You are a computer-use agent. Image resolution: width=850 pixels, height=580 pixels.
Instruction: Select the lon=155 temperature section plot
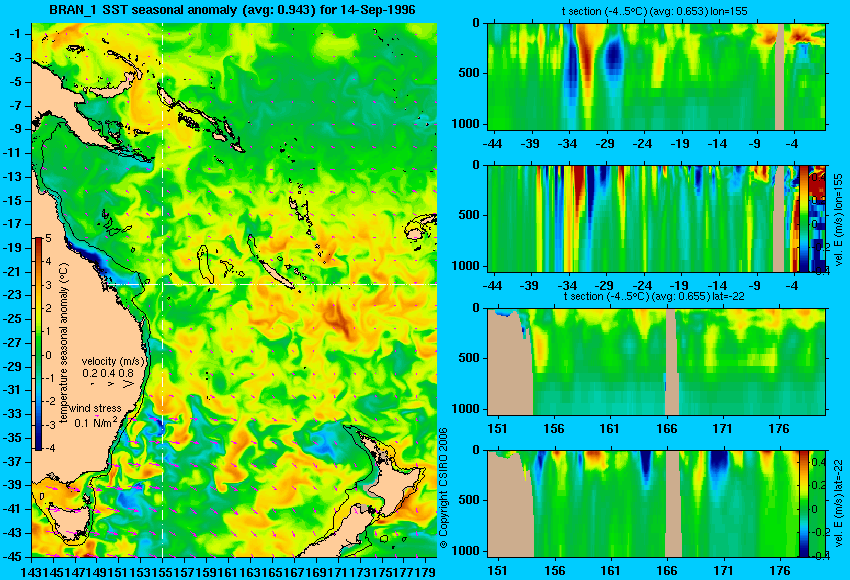[x=656, y=76]
